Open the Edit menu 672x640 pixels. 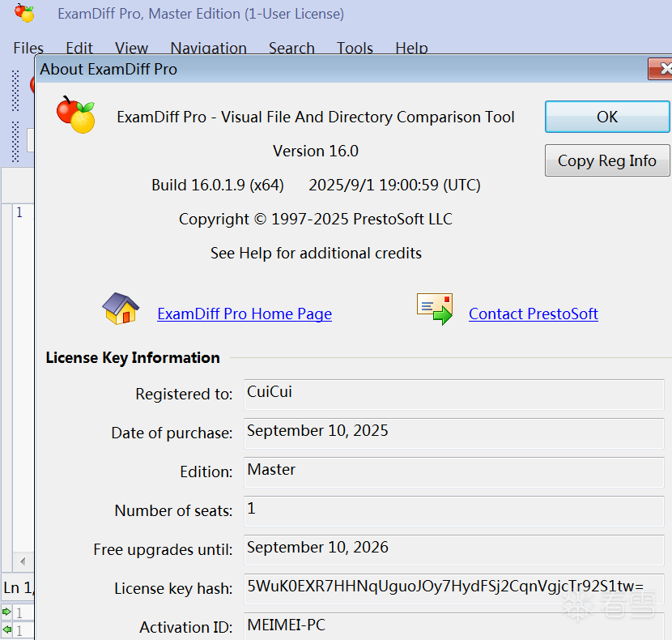click(x=79, y=48)
